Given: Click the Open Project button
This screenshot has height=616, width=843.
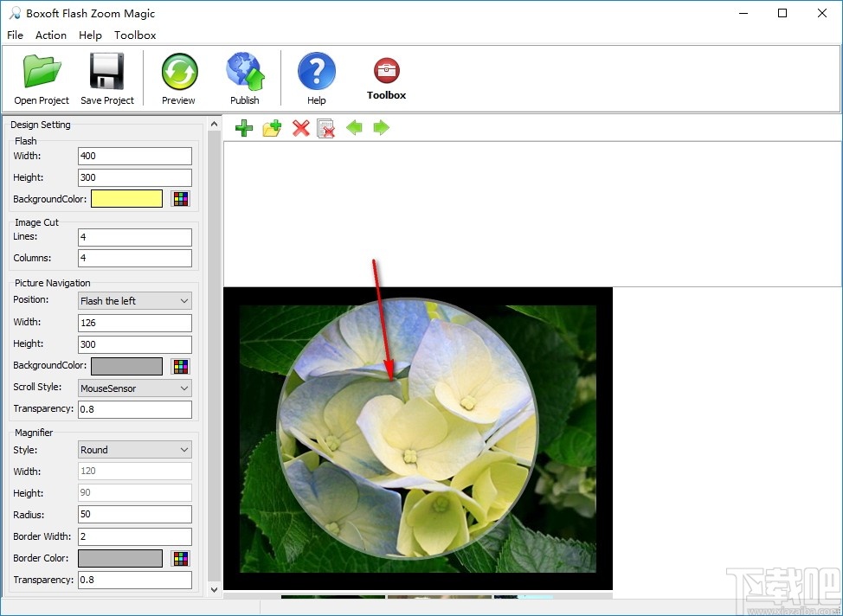Looking at the screenshot, I should [41, 76].
